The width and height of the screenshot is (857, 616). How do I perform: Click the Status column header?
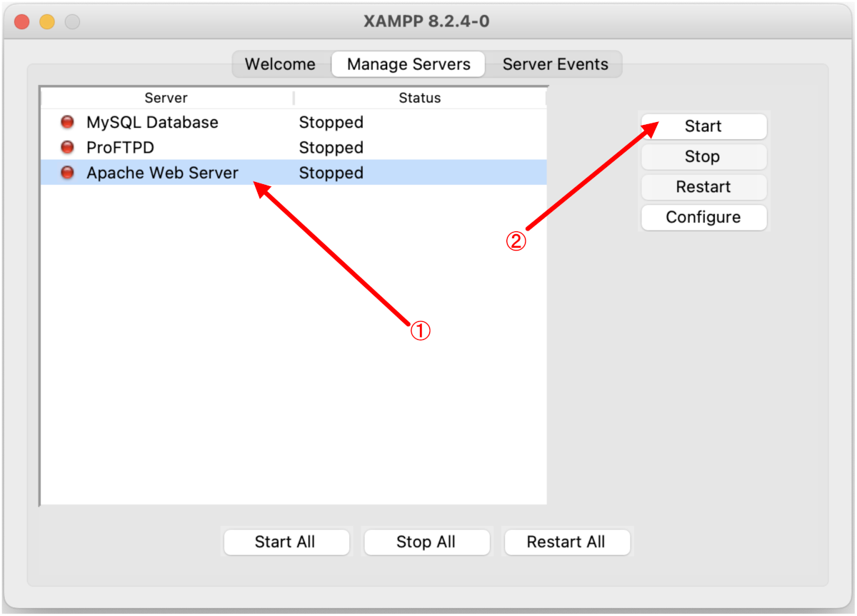coord(420,98)
